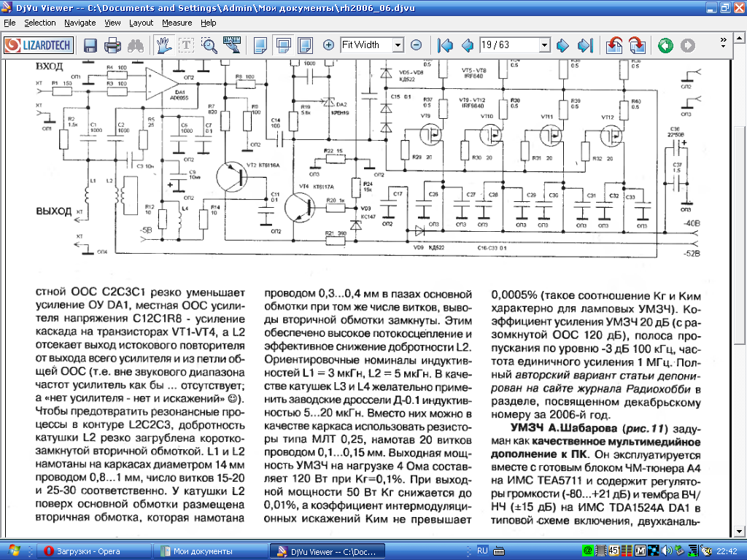The height and width of the screenshot is (560, 747).
Task: Select the magnifier Zoom tool
Action: 209,45
